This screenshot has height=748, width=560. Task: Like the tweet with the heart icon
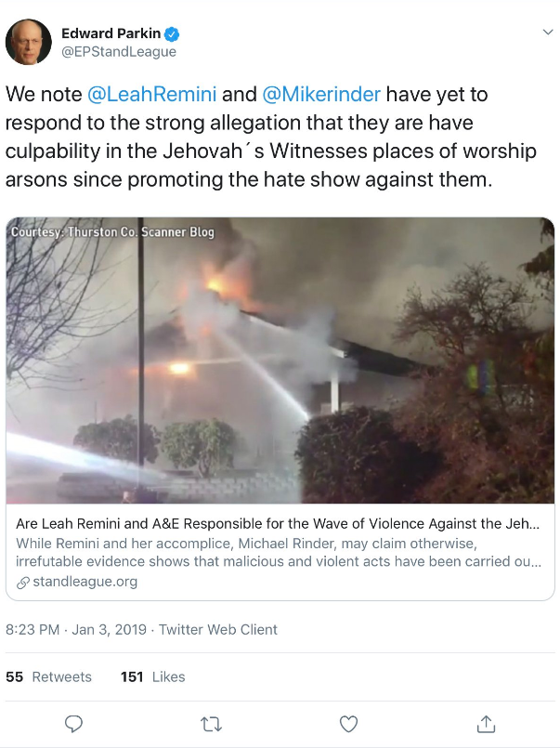pyautogui.click(x=348, y=724)
